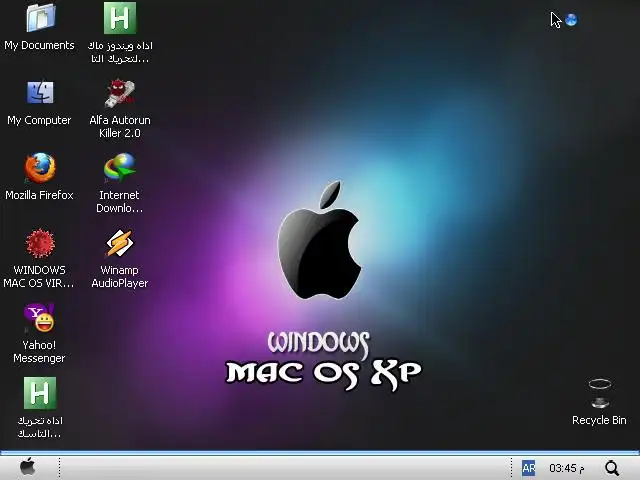Open the Apple start menu button
This screenshot has width=640, height=480.
28,467
